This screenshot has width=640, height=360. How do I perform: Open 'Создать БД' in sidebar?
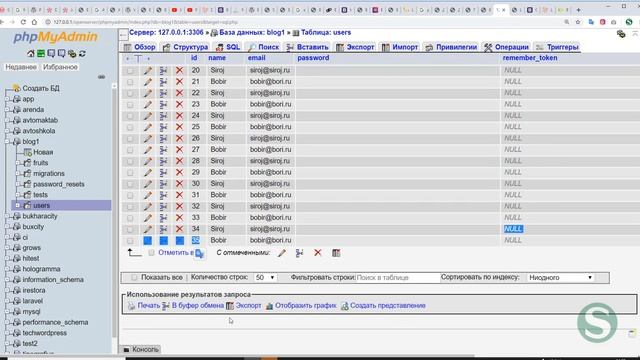[40, 88]
